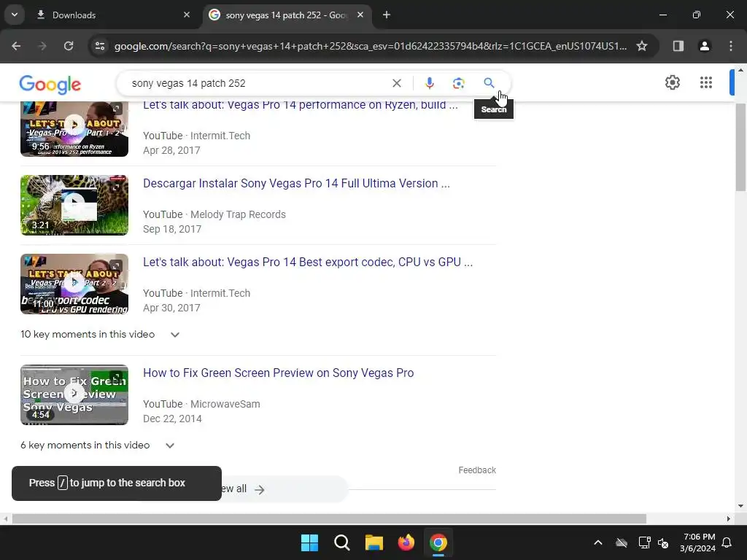The image size is (747, 560).
Task: Close the Downloads tab
Action: coord(187,15)
